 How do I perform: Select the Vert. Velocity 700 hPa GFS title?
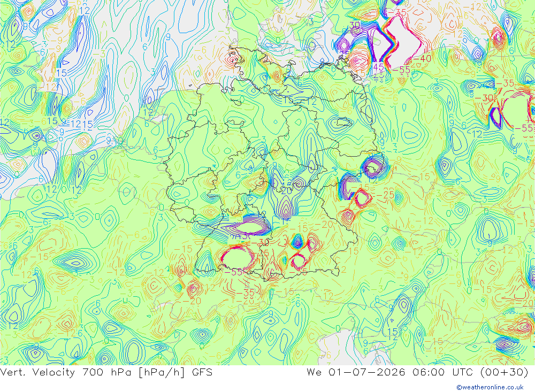click(106, 372)
